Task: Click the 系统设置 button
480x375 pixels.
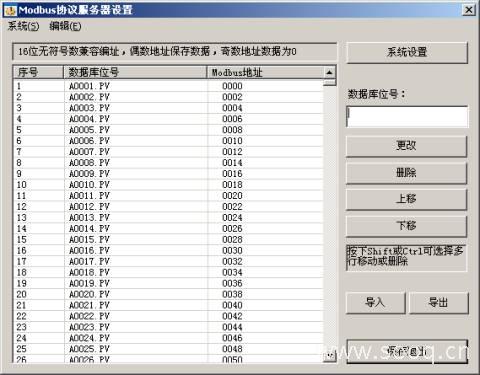Action: [x=407, y=52]
